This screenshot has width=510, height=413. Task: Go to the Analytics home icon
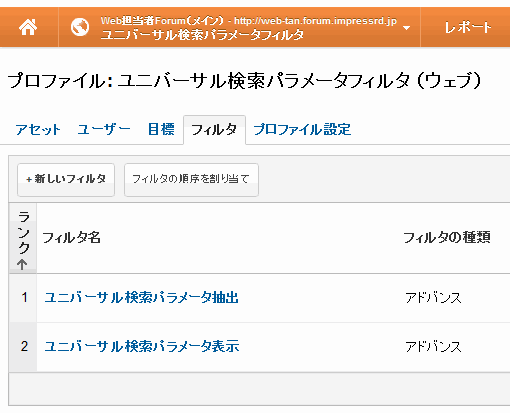(x=28, y=27)
